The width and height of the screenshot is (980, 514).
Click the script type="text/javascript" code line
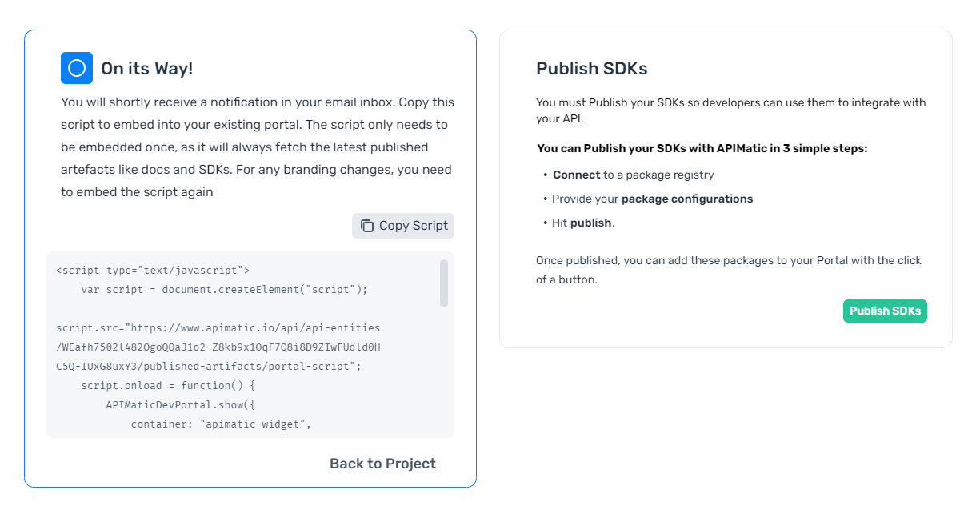coord(153,271)
